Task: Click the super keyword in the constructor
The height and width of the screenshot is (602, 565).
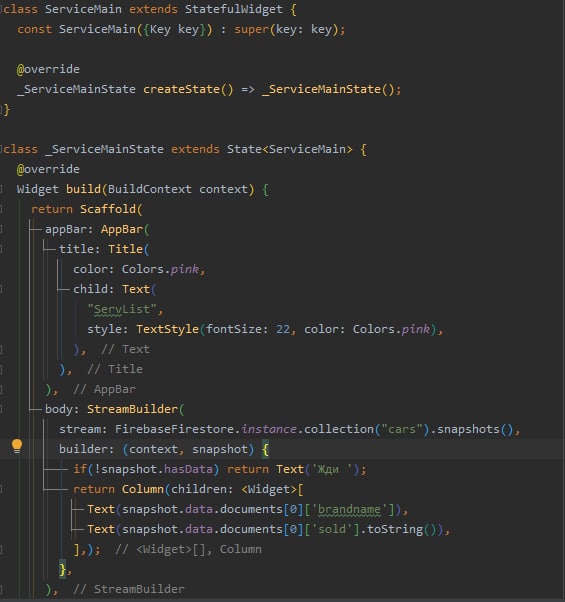Action: pos(251,29)
